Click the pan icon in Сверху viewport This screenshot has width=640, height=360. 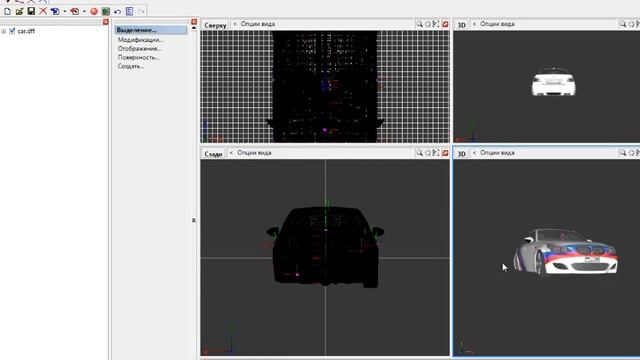tap(428, 24)
